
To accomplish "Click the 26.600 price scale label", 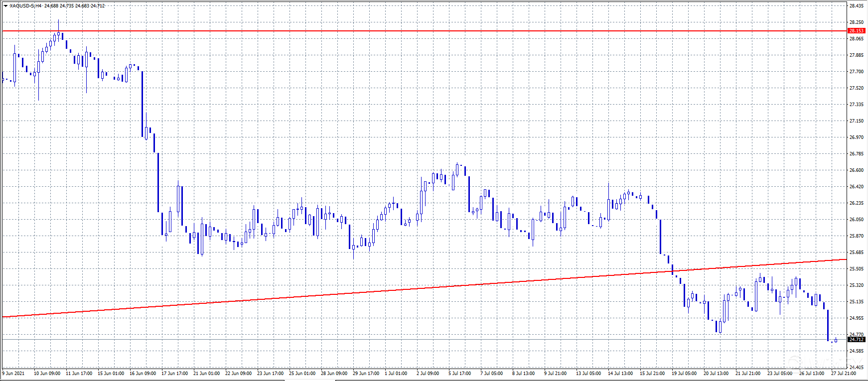I will click(x=856, y=170).
